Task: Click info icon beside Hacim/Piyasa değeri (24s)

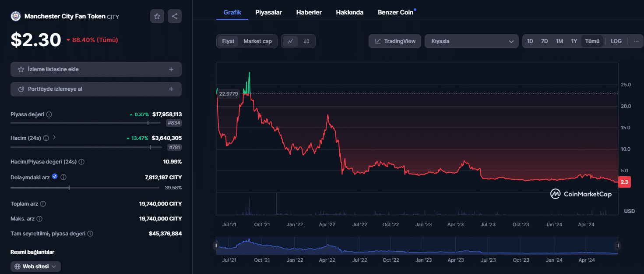Action: point(81,162)
